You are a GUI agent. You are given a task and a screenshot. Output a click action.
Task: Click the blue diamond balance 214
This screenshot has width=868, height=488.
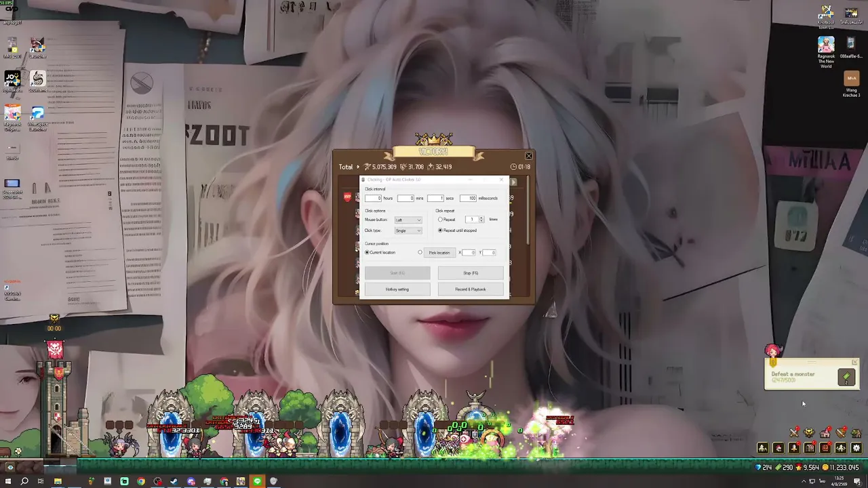(x=765, y=468)
